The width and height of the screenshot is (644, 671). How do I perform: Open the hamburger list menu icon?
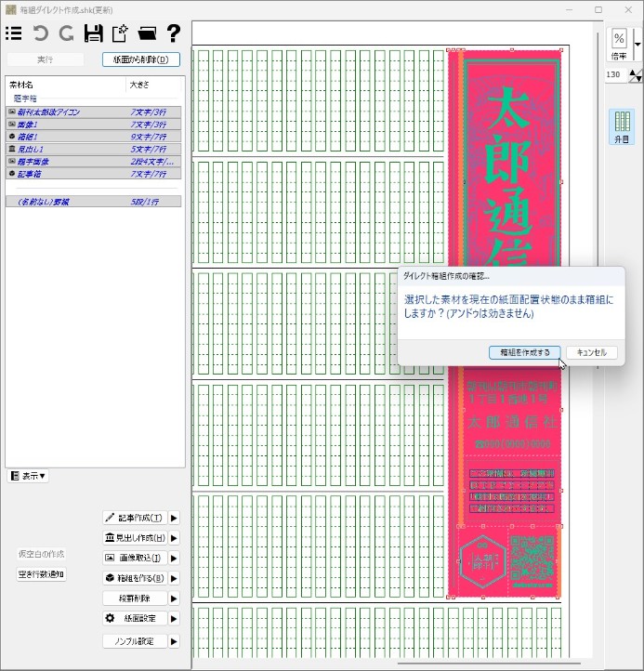coord(14,33)
